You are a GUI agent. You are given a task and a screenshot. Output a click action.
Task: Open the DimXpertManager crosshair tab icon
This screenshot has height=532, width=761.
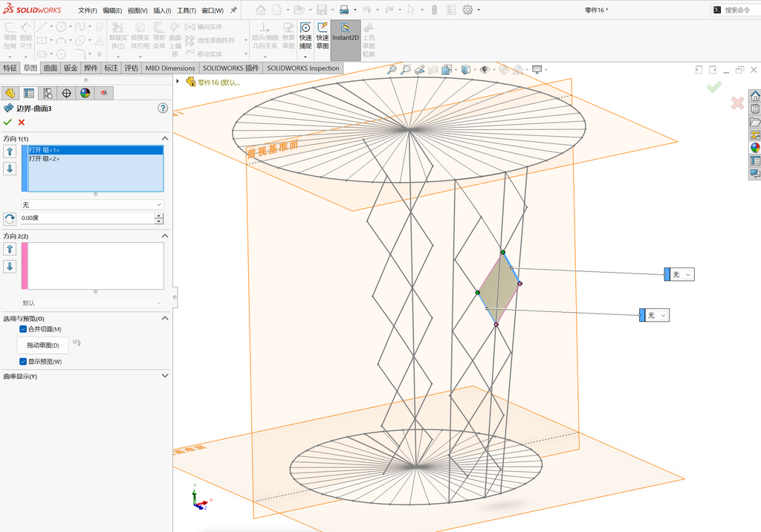(66, 93)
